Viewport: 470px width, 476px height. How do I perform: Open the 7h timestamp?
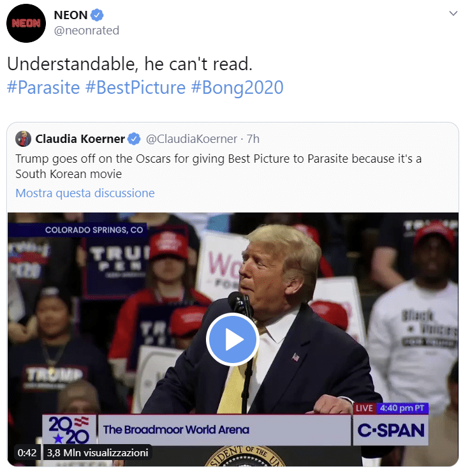[253, 138]
